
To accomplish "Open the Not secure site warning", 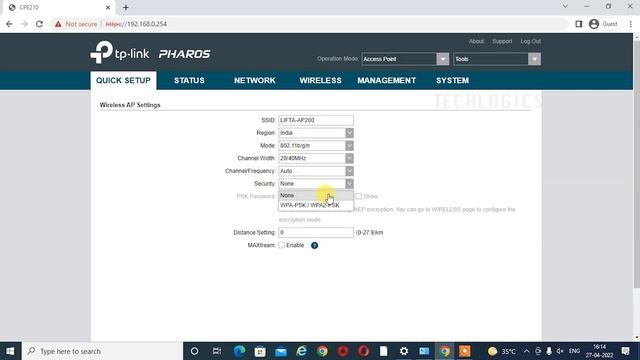I will (76, 24).
